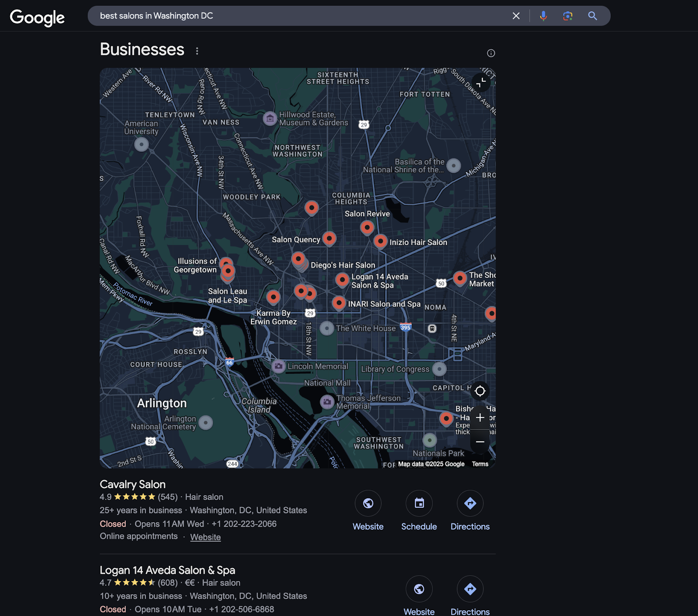Get Directions to Cavalry Salon
The image size is (698, 616).
(x=470, y=511)
